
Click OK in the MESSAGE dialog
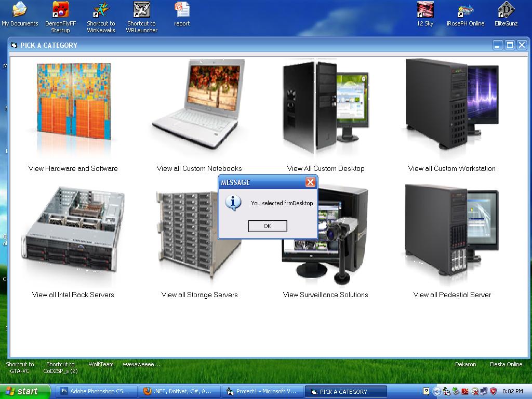click(267, 226)
